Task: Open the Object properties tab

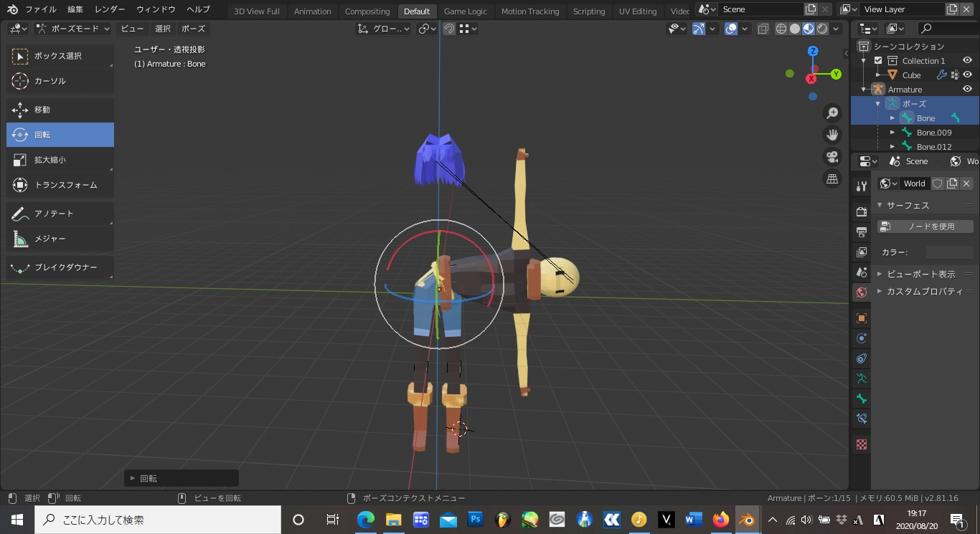Action: pyautogui.click(x=862, y=318)
